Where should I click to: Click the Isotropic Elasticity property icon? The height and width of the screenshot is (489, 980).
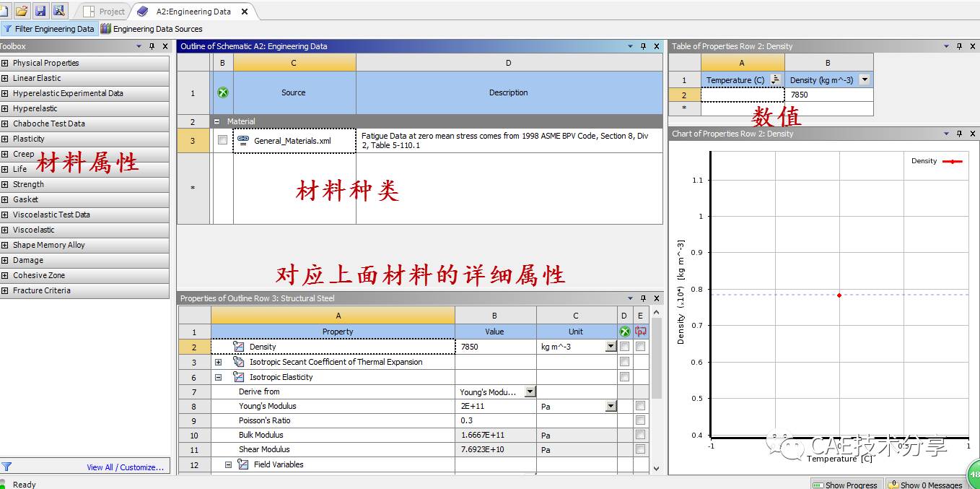(239, 377)
